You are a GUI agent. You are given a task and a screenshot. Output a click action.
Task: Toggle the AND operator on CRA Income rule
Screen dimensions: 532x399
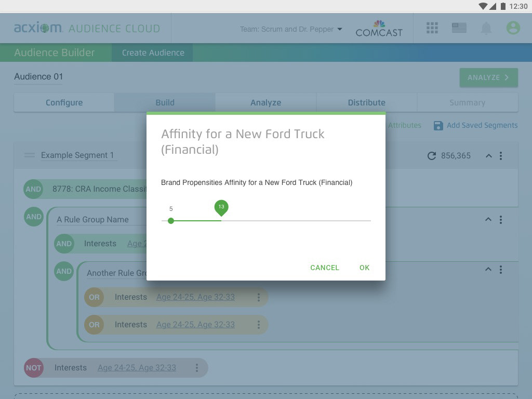(x=33, y=189)
